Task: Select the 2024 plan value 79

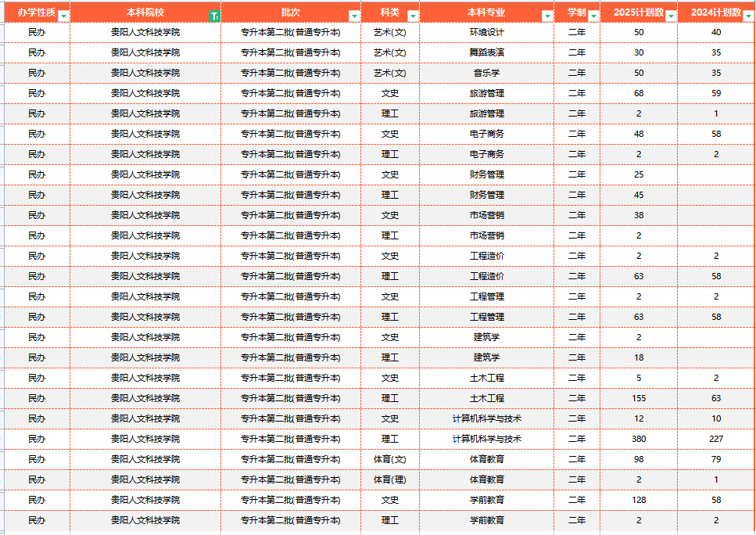Action: tap(716, 459)
